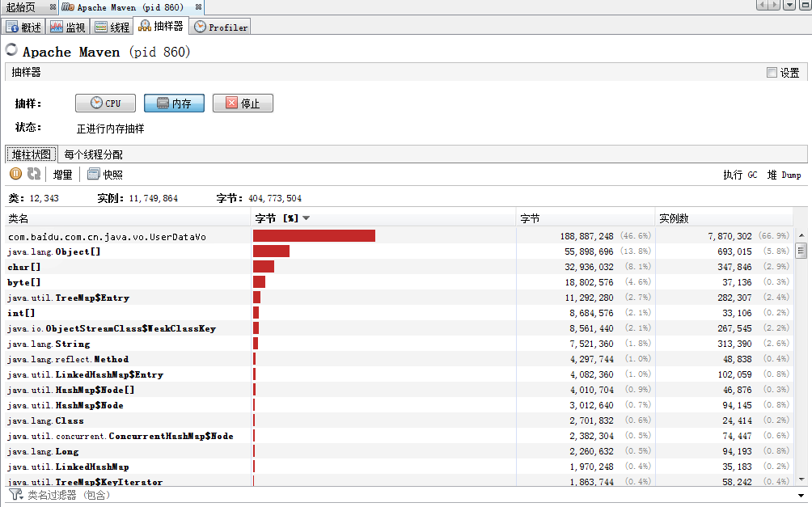Image resolution: width=812 pixels, height=507 pixels.
Task: Select the java.lang.Object[] row
Action: pos(399,251)
